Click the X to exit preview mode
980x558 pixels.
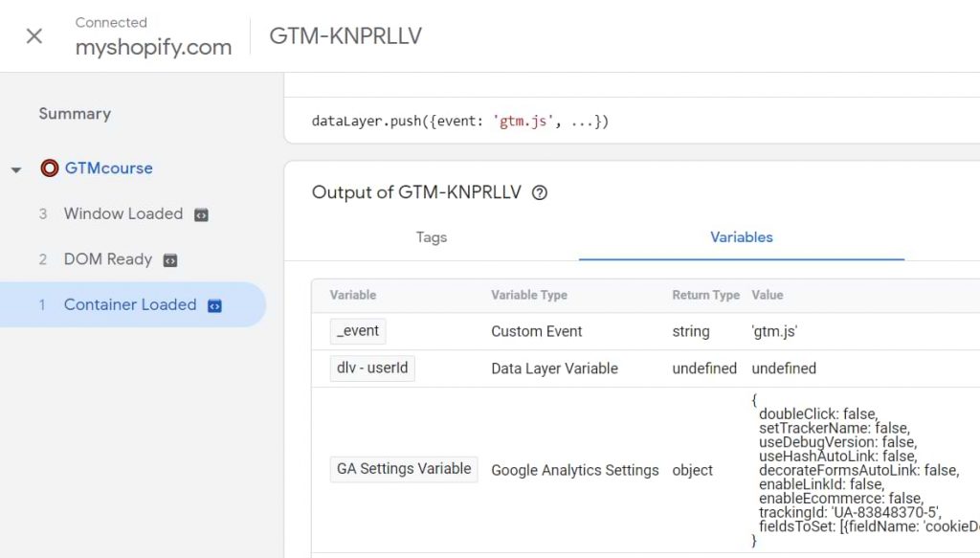click(x=33, y=35)
